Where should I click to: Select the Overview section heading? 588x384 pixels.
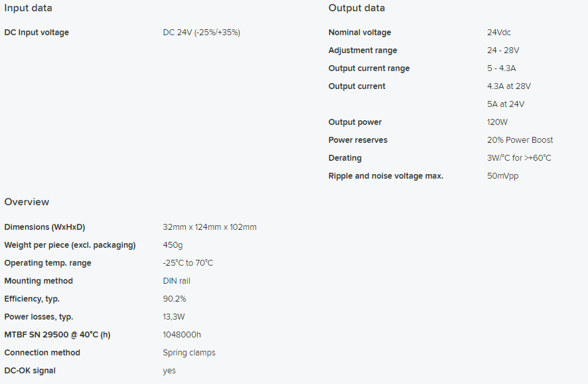(x=27, y=202)
